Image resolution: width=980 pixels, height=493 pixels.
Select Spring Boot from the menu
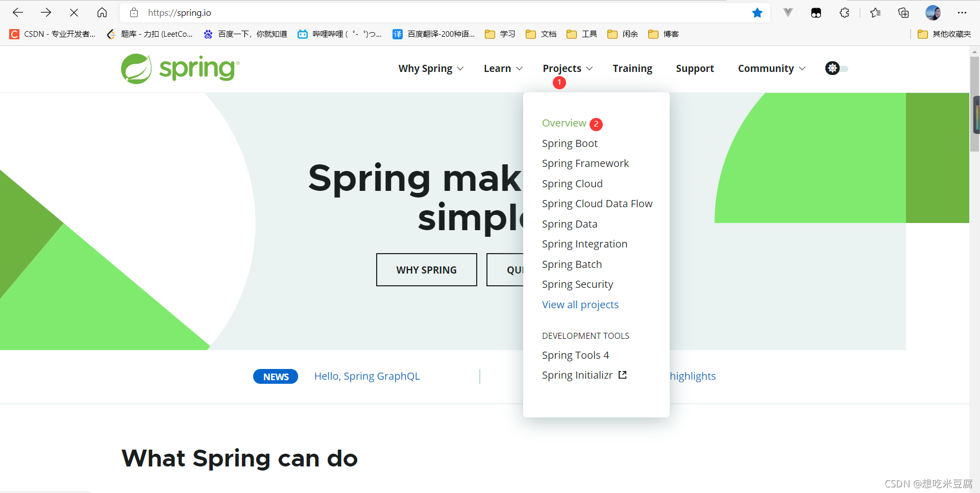[570, 143]
